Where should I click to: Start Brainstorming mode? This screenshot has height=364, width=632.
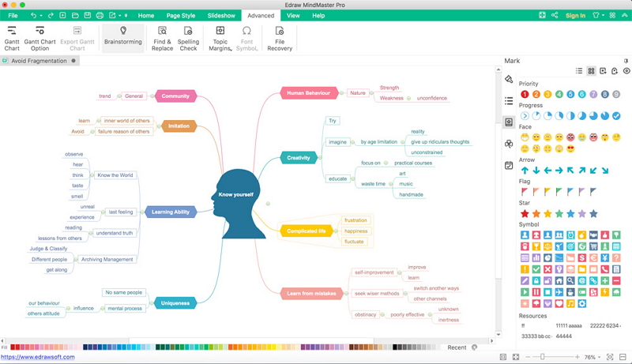coord(122,38)
